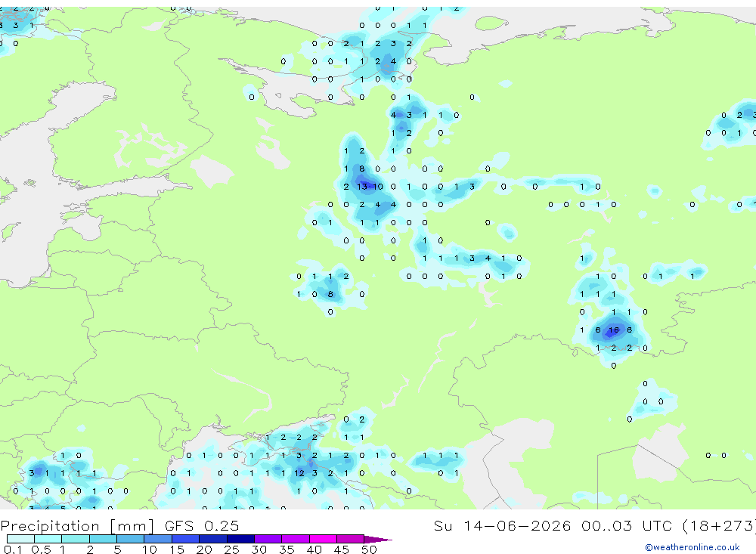Click the over-50 mm legend arrow tip

point(378,540)
